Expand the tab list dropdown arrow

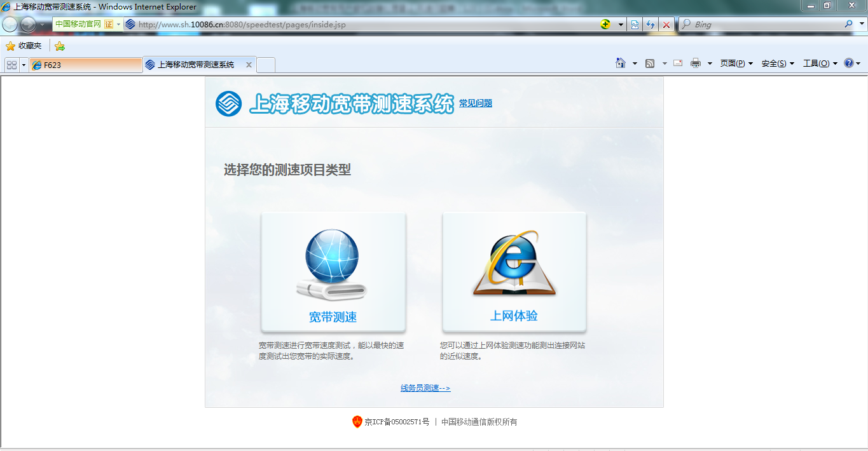click(x=24, y=65)
